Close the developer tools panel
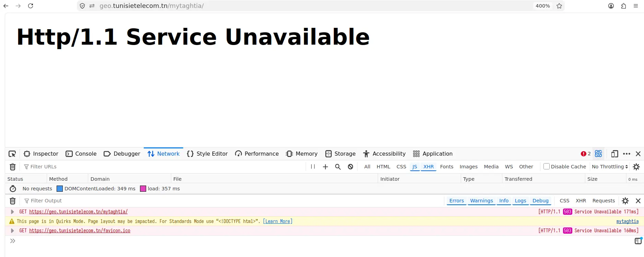This screenshot has width=644, height=257. point(638,154)
